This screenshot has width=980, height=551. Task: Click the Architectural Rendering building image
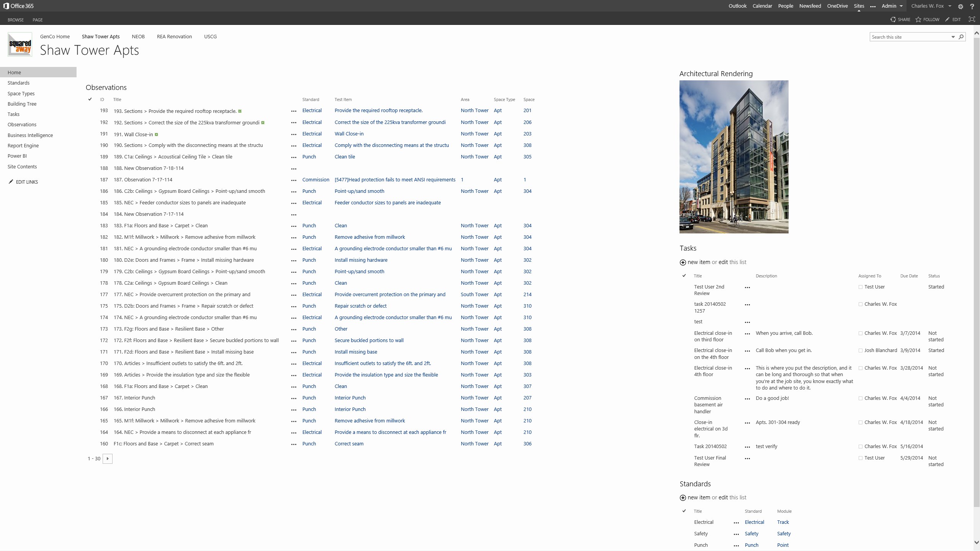pyautogui.click(x=734, y=157)
